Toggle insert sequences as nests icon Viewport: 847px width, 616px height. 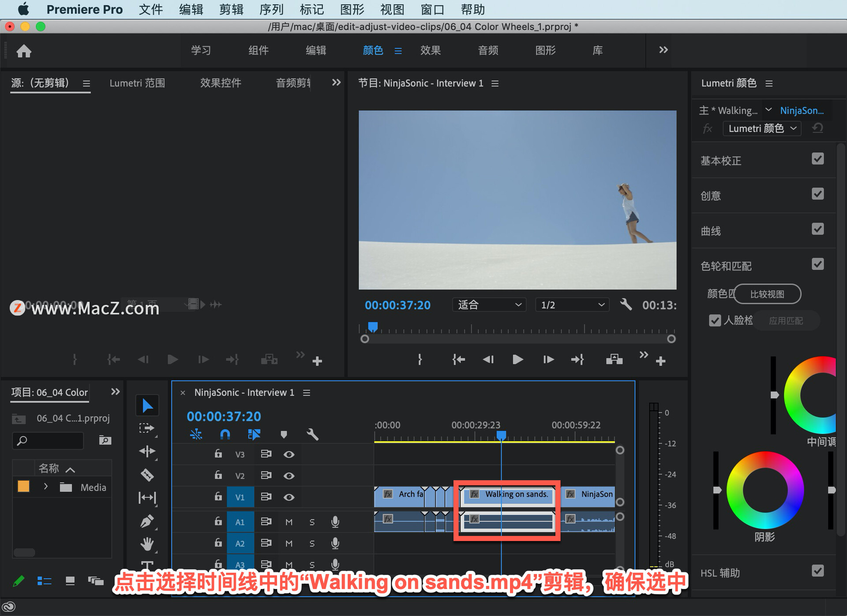pyautogui.click(x=196, y=435)
